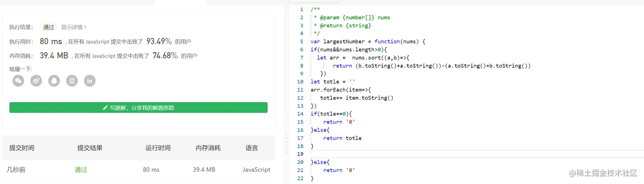Click the if(totle==0){ line
644x184 pixels.
(x=331, y=114)
